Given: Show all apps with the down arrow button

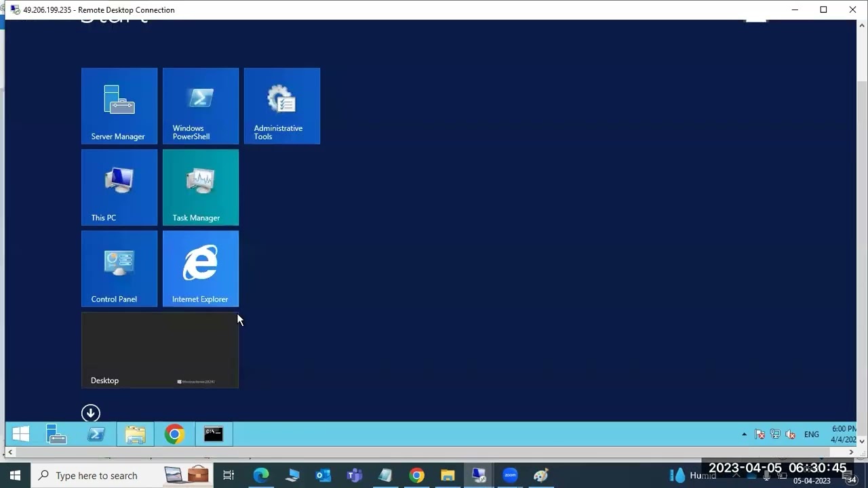Looking at the screenshot, I should coord(91,413).
